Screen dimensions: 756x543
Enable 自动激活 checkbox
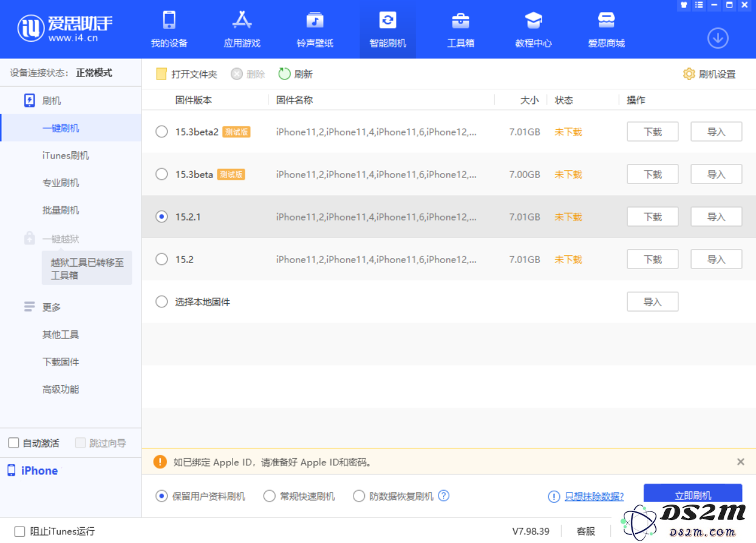click(x=13, y=443)
